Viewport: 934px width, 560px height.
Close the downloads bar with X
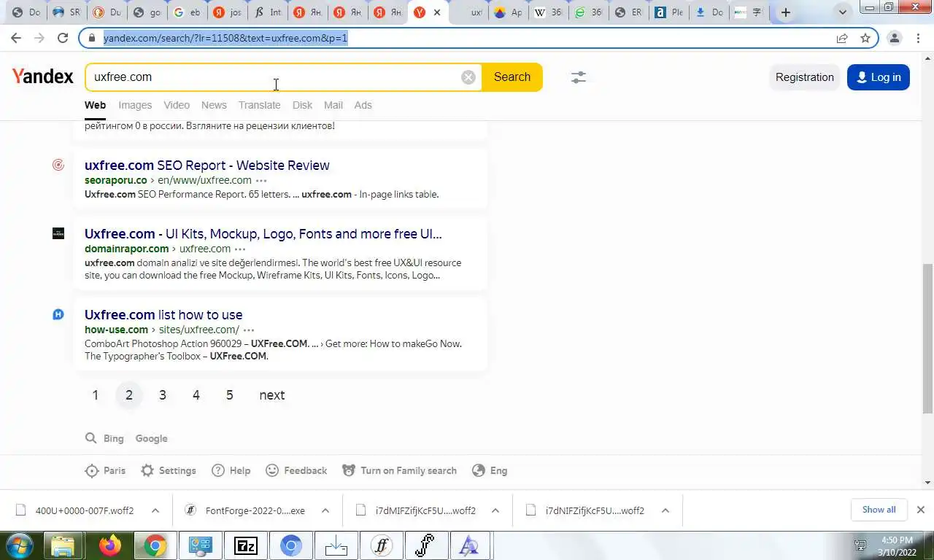coord(920,510)
